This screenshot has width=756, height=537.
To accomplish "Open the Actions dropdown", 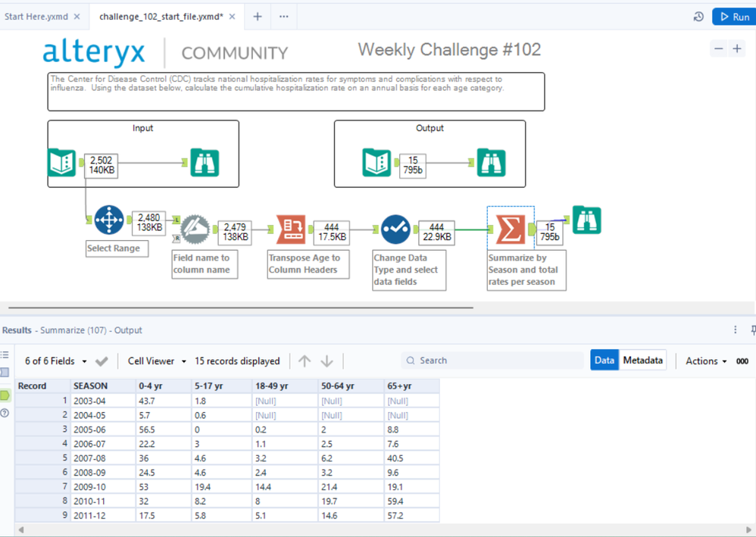I will point(706,361).
